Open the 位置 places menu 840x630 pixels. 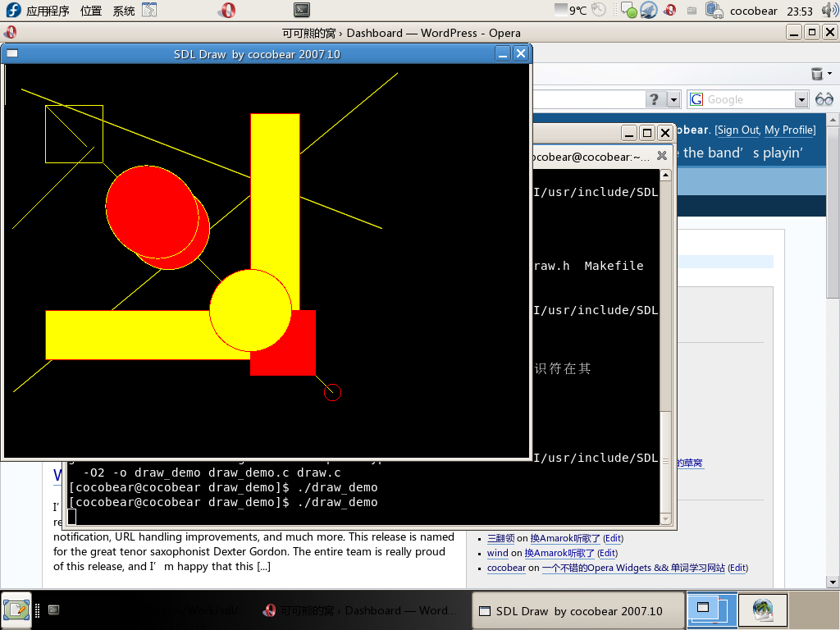[x=91, y=11]
